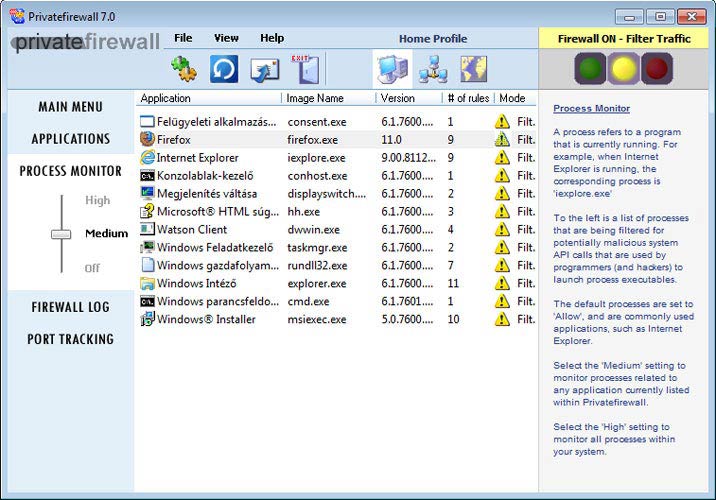Click the blue refresh arrow toolbar icon
The width and height of the screenshot is (716, 500).
pyautogui.click(x=224, y=69)
